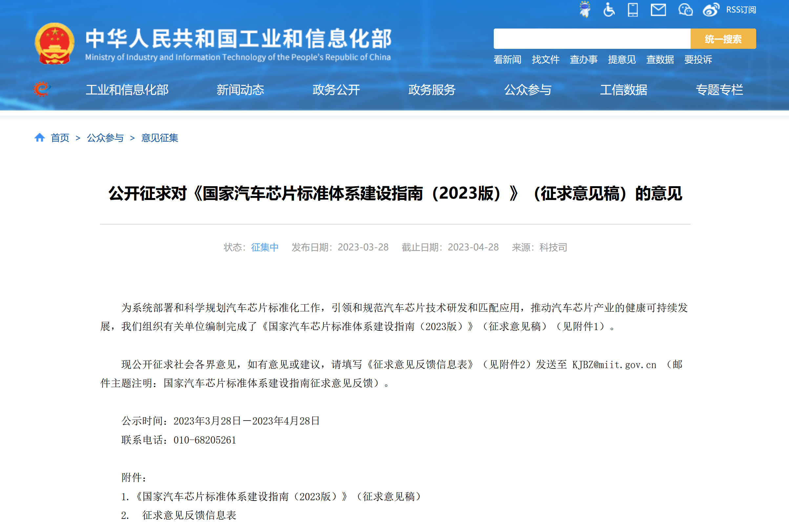The image size is (789, 532).
Task: Click the 征集中 status text
Action: click(265, 247)
